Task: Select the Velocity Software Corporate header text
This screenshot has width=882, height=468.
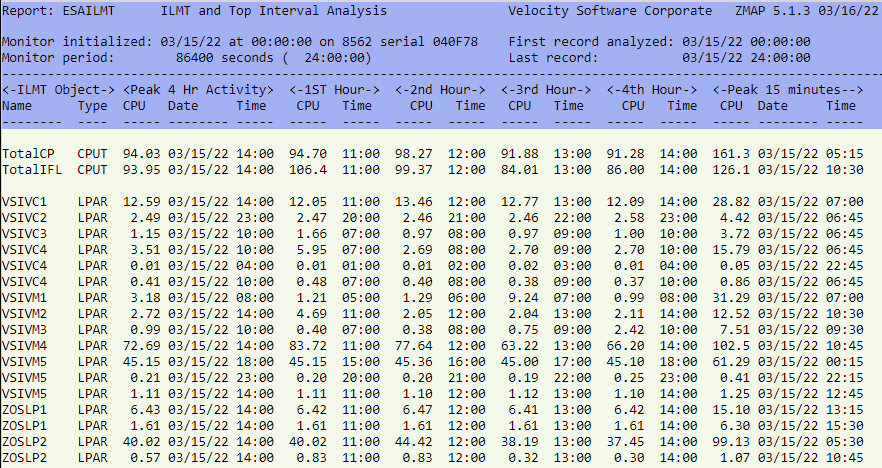Action: pos(614,12)
